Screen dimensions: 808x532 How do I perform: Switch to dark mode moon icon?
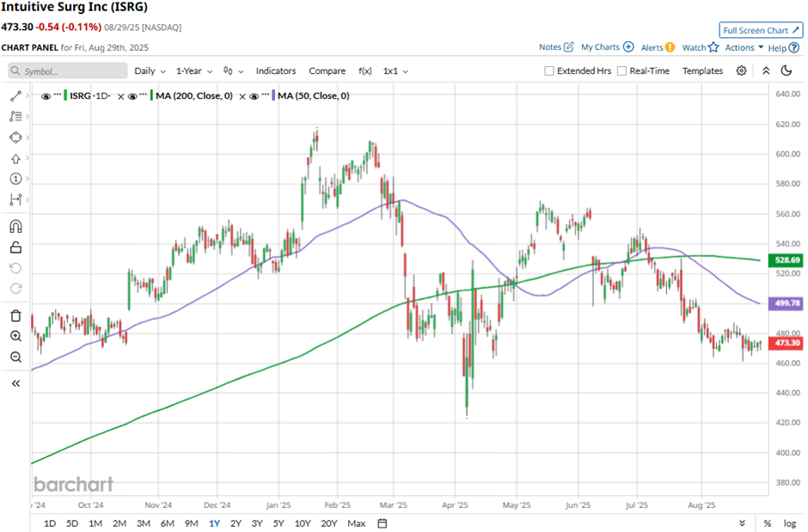click(x=787, y=70)
